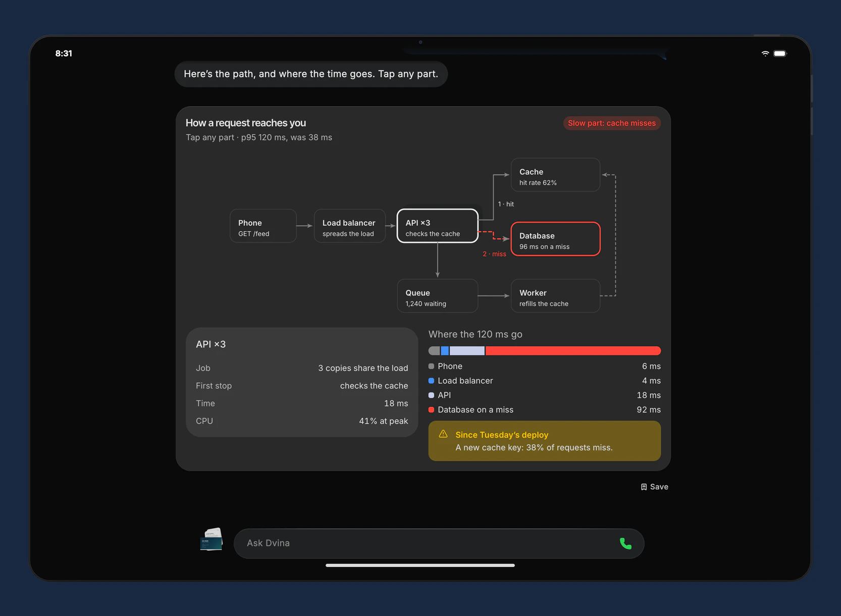Screen dimensions: 841x616
Task: Click the 8:31 clock in status bar
Action: pyautogui.click(x=64, y=54)
